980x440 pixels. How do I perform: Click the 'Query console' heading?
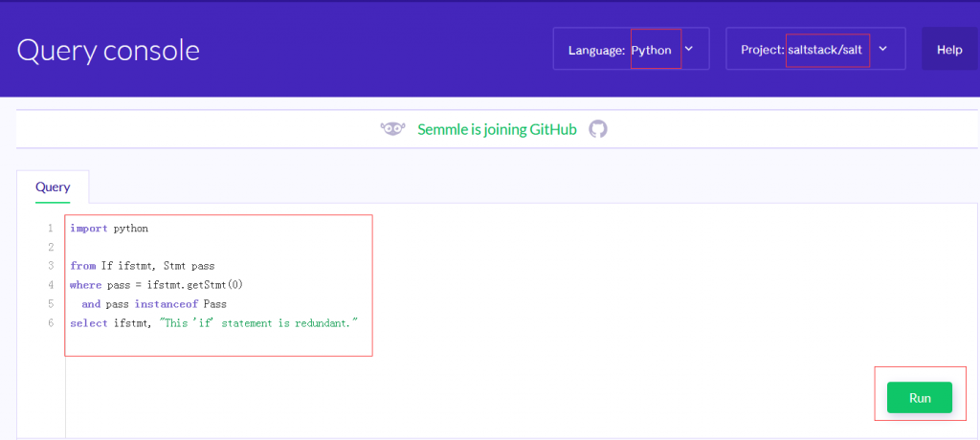tap(108, 50)
